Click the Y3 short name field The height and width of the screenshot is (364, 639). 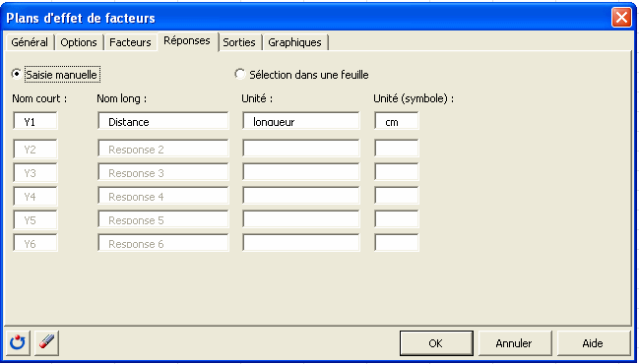pos(35,172)
